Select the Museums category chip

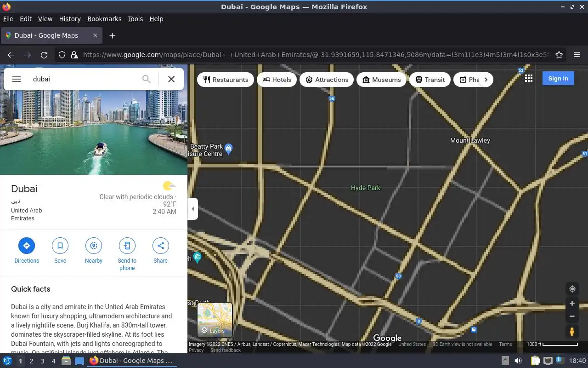(x=381, y=80)
